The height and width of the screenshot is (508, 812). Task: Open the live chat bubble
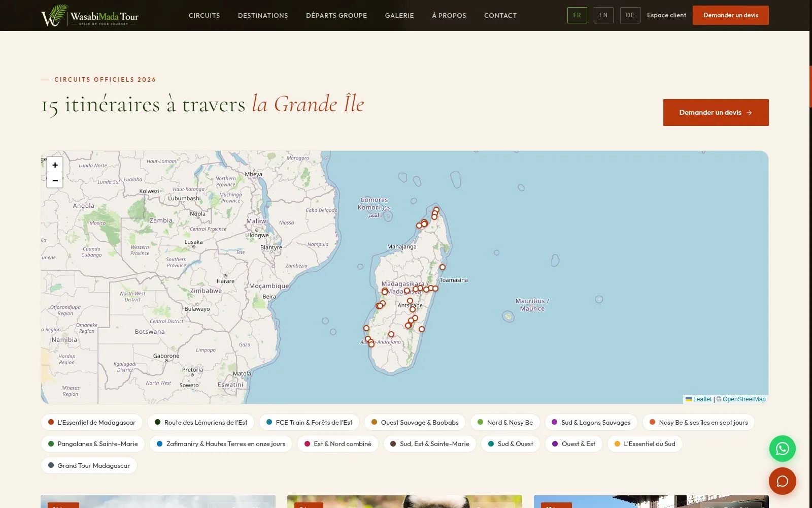[x=782, y=481]
